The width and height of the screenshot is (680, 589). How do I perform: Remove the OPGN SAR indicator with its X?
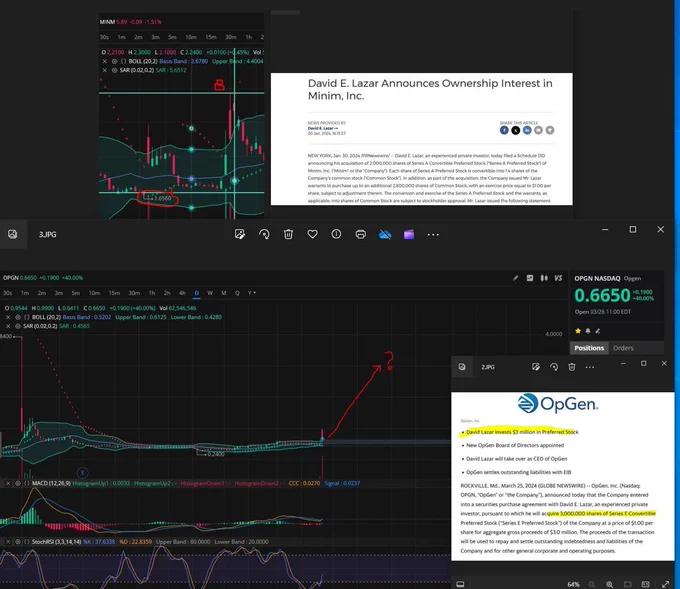(8, 326)
